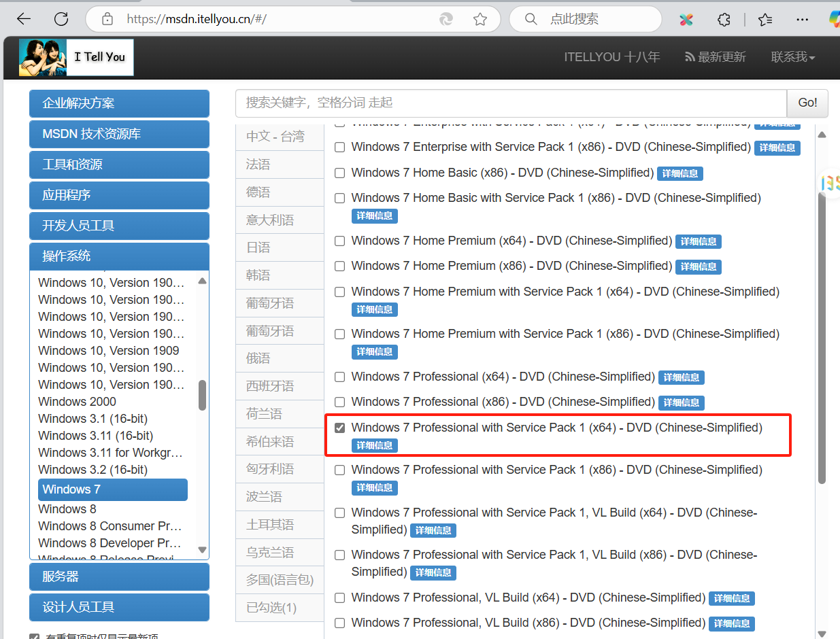
Task: Expand the 开发人员工具 category
Action: coord(119,226)
